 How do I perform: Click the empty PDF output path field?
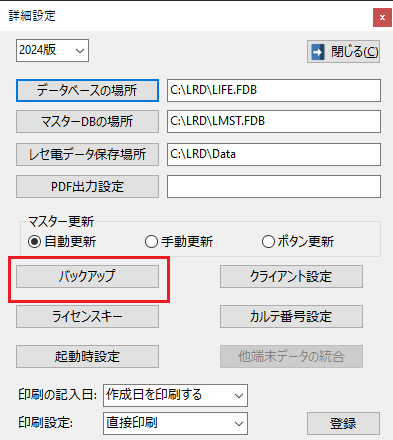point(274,187)
